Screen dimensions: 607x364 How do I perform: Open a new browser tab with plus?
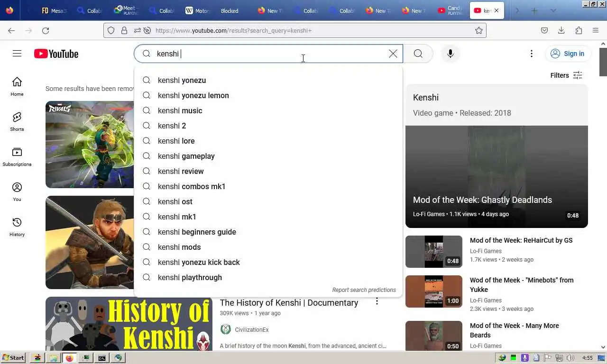[534, 10]
